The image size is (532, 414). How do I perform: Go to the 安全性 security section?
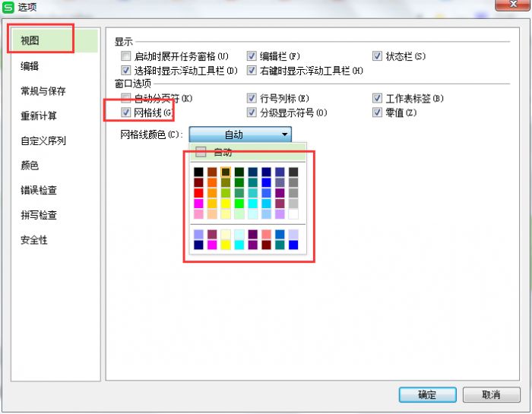tap(34, 240)
